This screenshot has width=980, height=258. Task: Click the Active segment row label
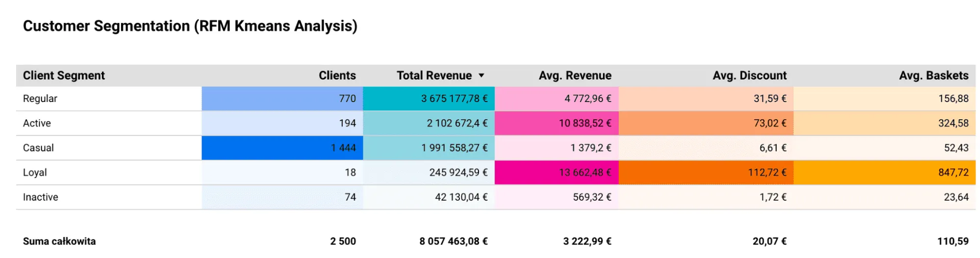37,123
